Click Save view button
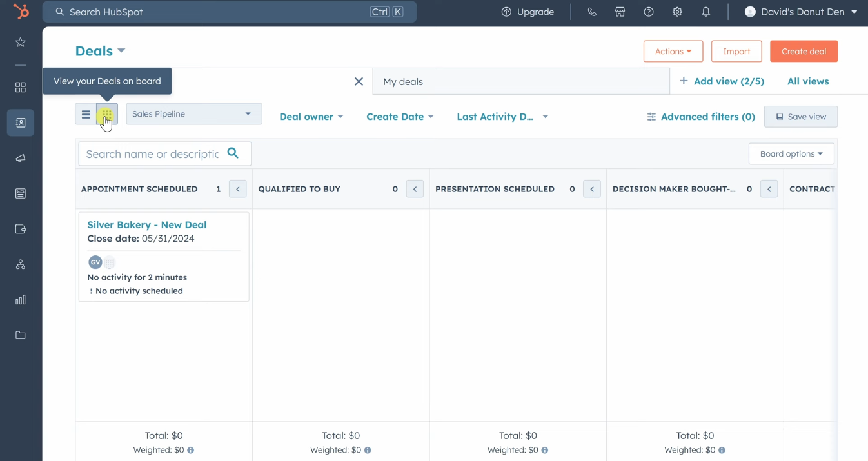 pos(801,117)
